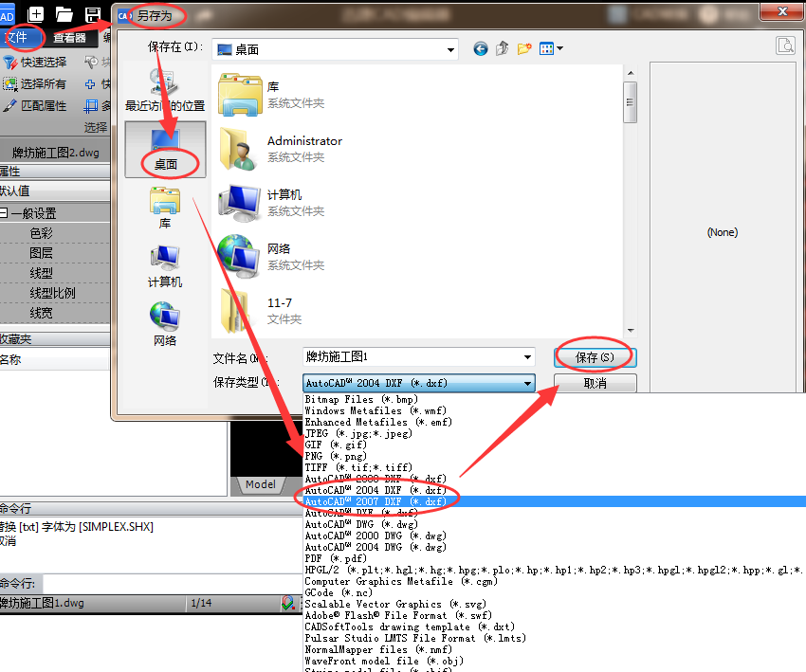Viewport: 806px width, 672px height.
Task: Choose GCode (*.nc) type
Action: click(x=339, y=592)
